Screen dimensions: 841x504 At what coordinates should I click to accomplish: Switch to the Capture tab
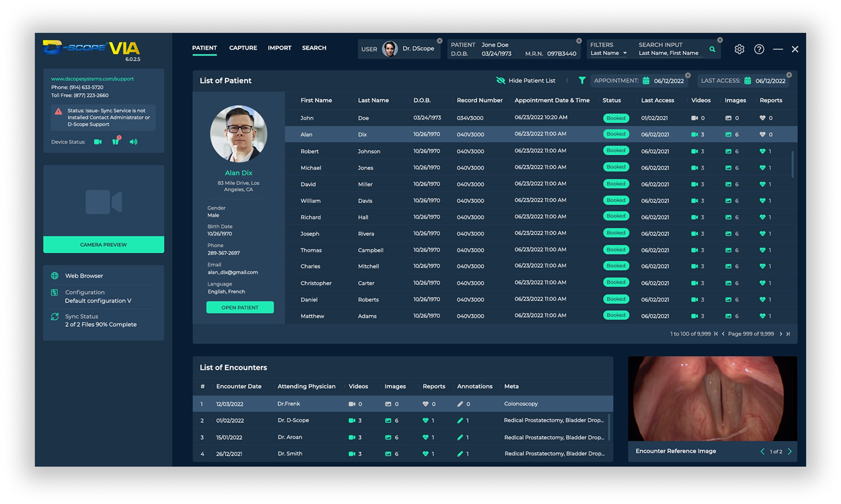tap(242, 48)
